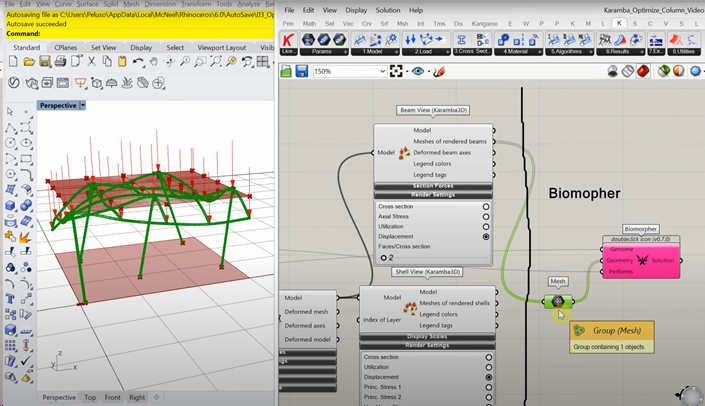705x406 pixels.
Task: Click the Biomorpher Genome input label
Action: pyautogui.click(x=621, y=249)
